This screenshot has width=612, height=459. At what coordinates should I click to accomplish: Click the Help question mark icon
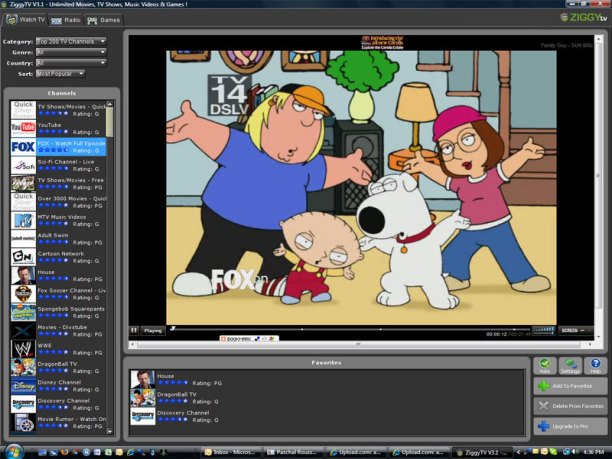coord(595,365)
